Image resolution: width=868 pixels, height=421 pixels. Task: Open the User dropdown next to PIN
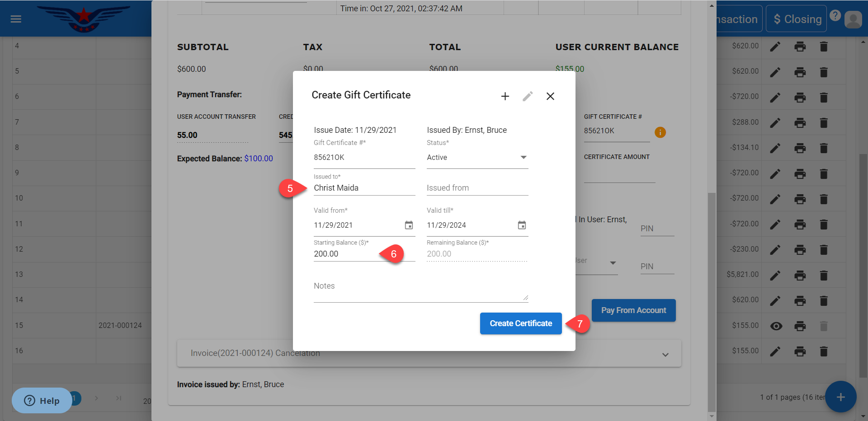pos(613,263)
